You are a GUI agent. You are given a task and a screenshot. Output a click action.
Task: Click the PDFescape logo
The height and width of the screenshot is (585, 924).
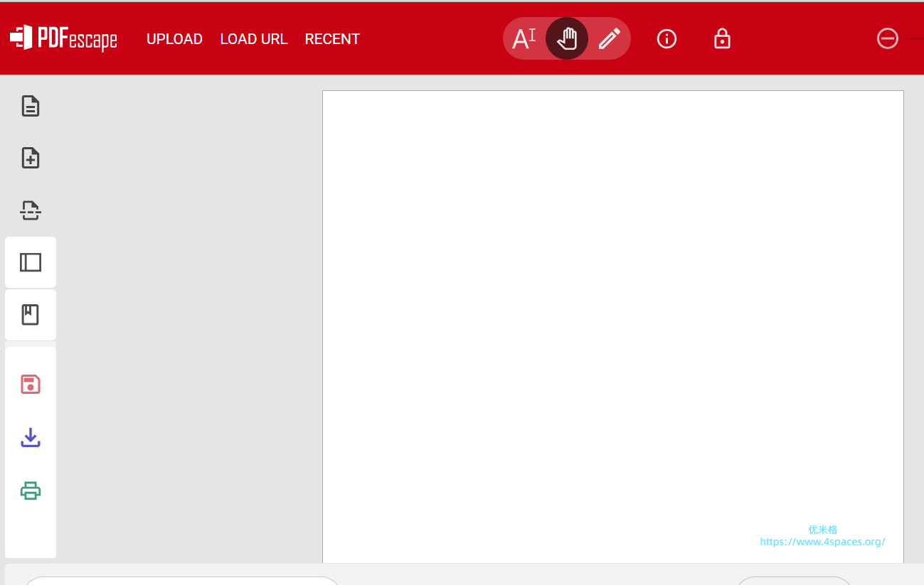click(x=63, y=38)
